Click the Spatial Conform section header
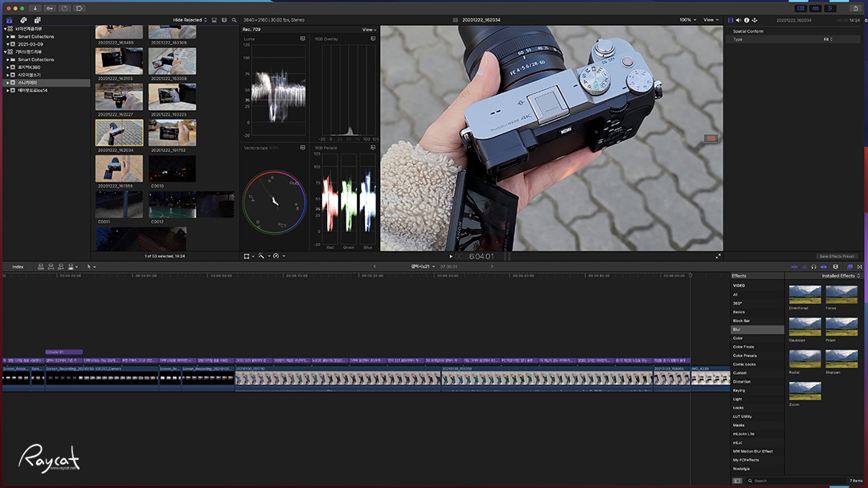Viewport: 868px width, 488px height. [748, 31]
